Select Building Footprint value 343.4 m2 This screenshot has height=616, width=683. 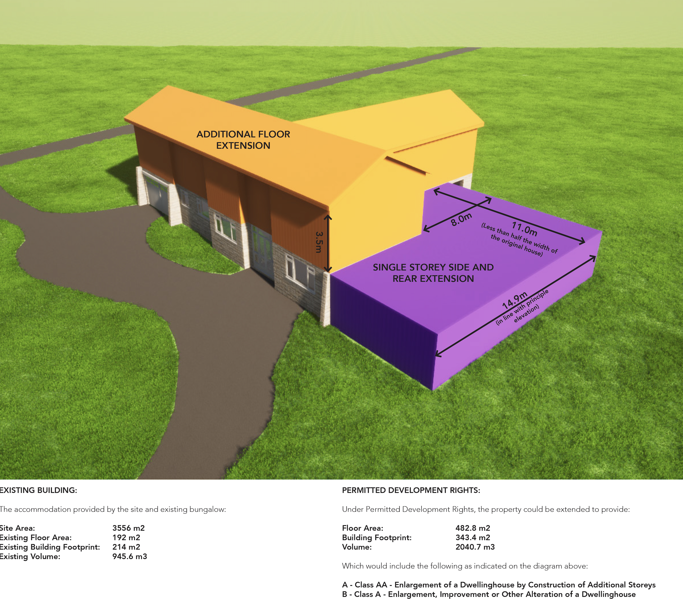[x=473, y=537]
